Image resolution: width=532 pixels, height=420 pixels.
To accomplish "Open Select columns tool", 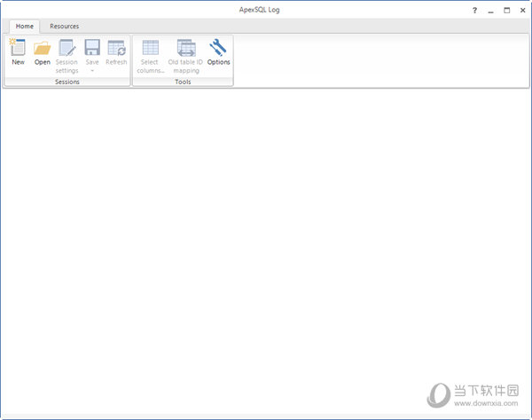I will (x=151, y=57).
